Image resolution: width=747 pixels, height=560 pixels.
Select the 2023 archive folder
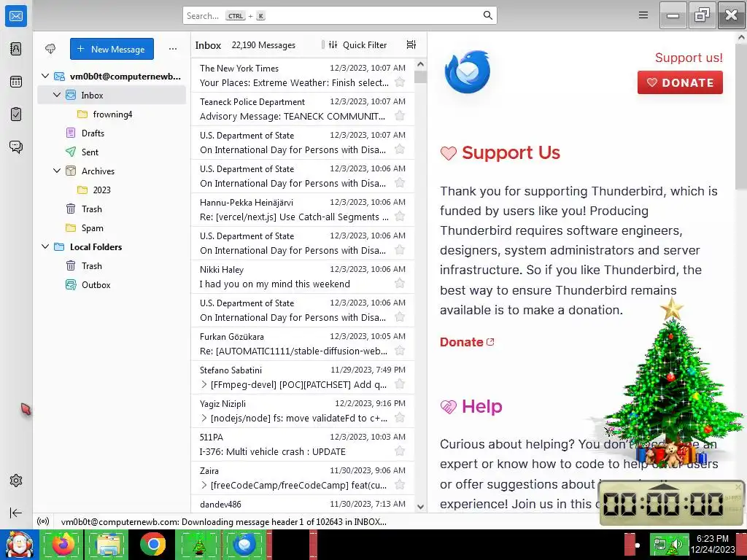click(x=112, y=190)
